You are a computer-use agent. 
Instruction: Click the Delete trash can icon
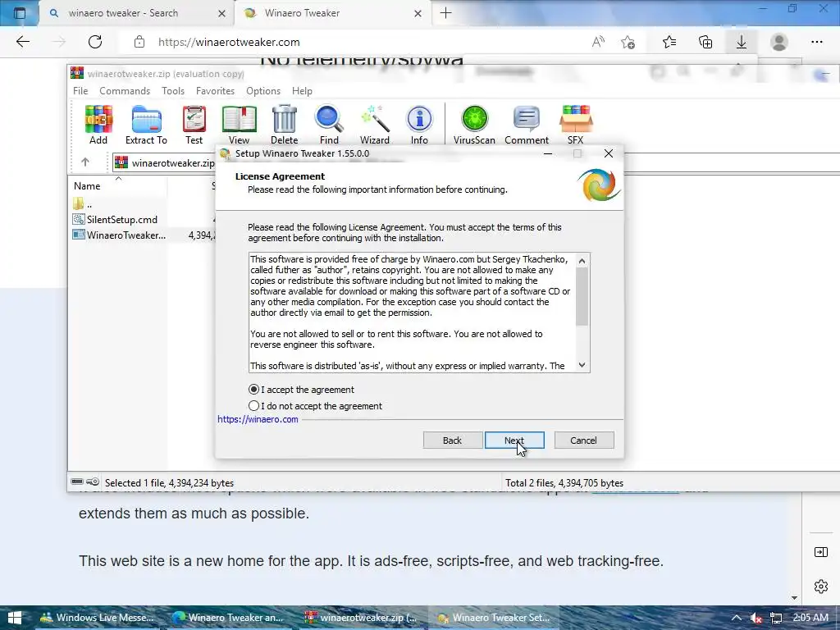coord(284,125)
